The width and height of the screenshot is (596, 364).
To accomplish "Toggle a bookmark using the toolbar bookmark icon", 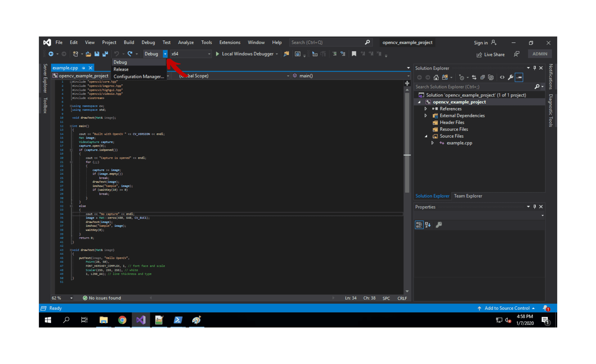I will (354, 54).
